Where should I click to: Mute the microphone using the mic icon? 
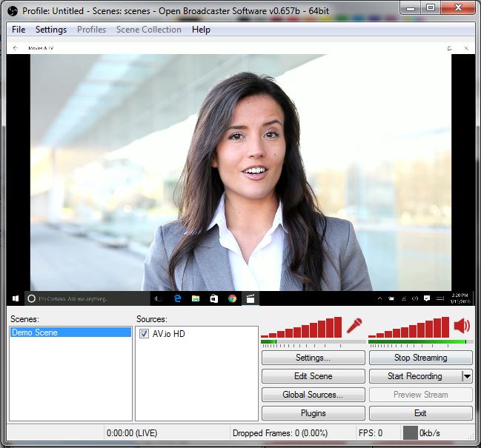tap(354, 327)
